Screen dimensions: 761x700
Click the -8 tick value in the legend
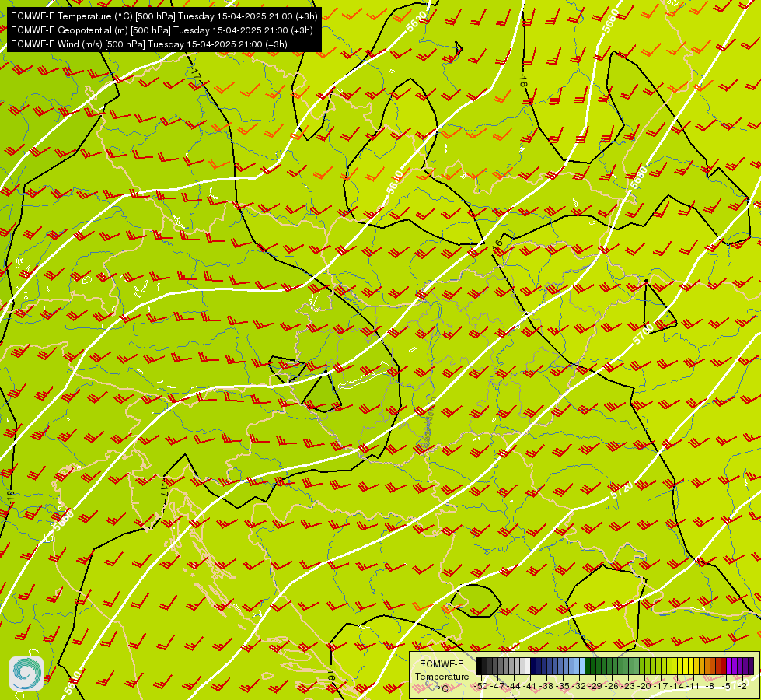(710, 686)
